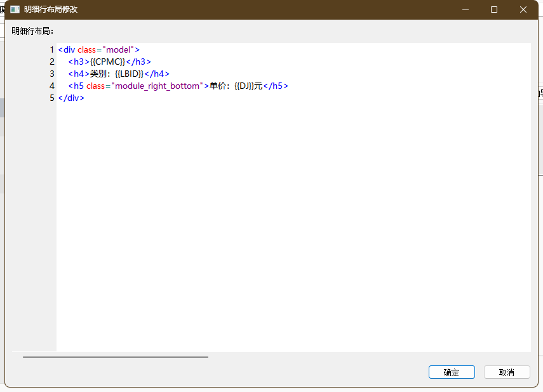The image size is (543, 392).
Task: Click the 明细行布局： label text
Action: [33, 31]
